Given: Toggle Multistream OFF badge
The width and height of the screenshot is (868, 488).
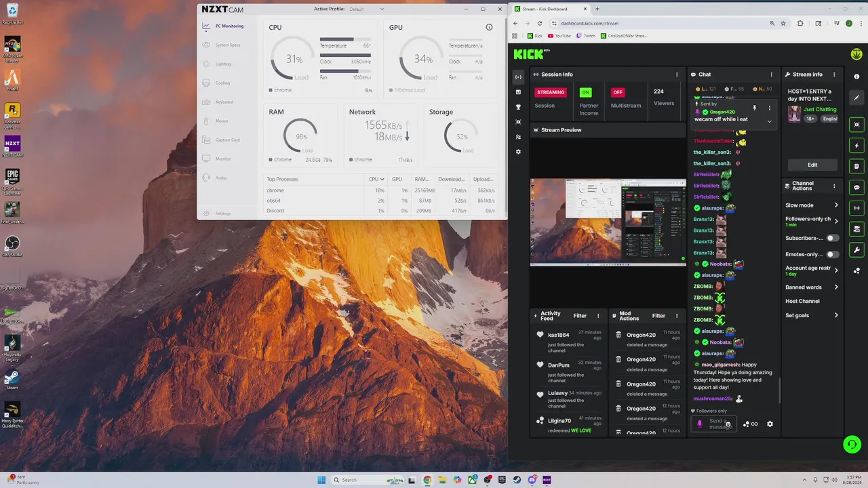Looking at the screenshot, I should click(618, 92).
